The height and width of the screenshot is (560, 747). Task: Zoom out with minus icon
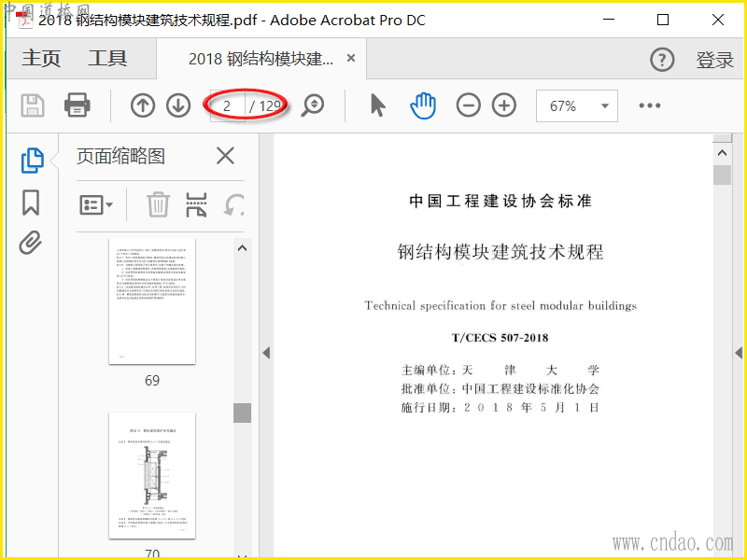(469, 105)
